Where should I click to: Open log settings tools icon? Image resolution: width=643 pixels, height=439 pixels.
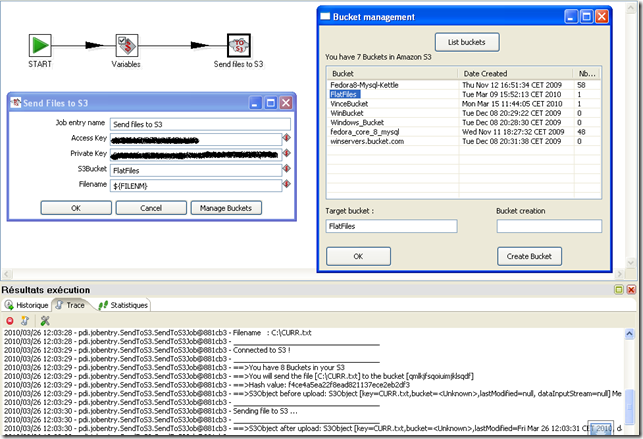click(45, 320)
